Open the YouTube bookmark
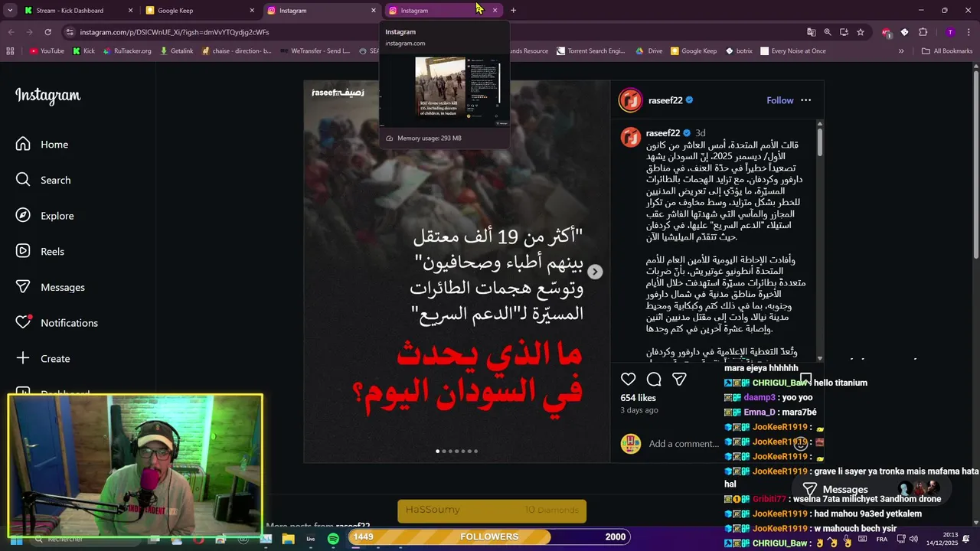The height and width of the screenshot is (551, 980). [47, 51]
